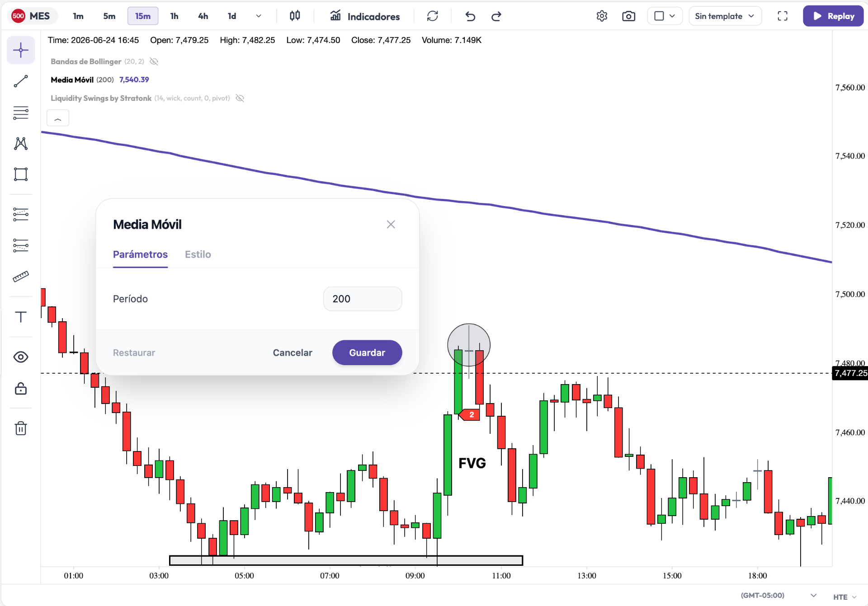Select the rectangle shape tool

(21, 174)
